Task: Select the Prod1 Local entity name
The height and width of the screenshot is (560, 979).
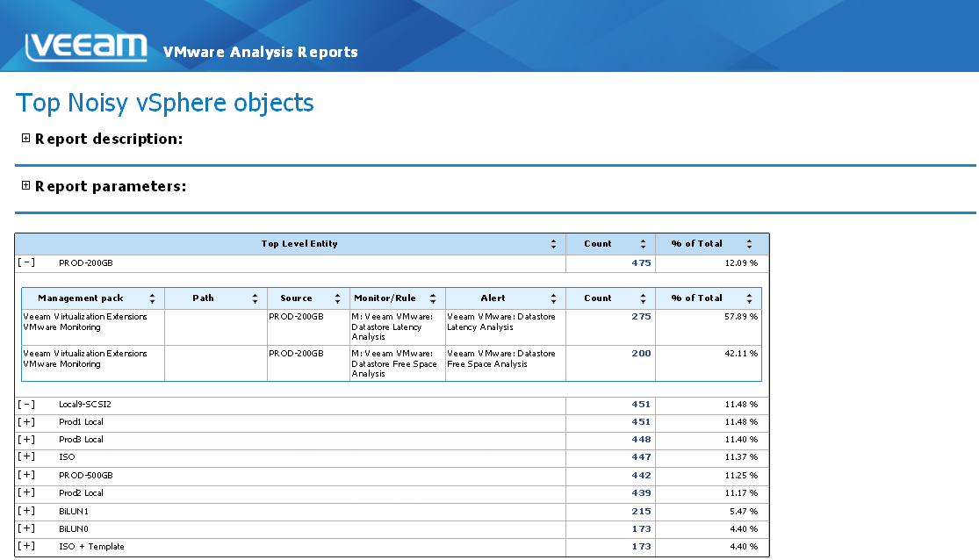Action: point(81,422)
